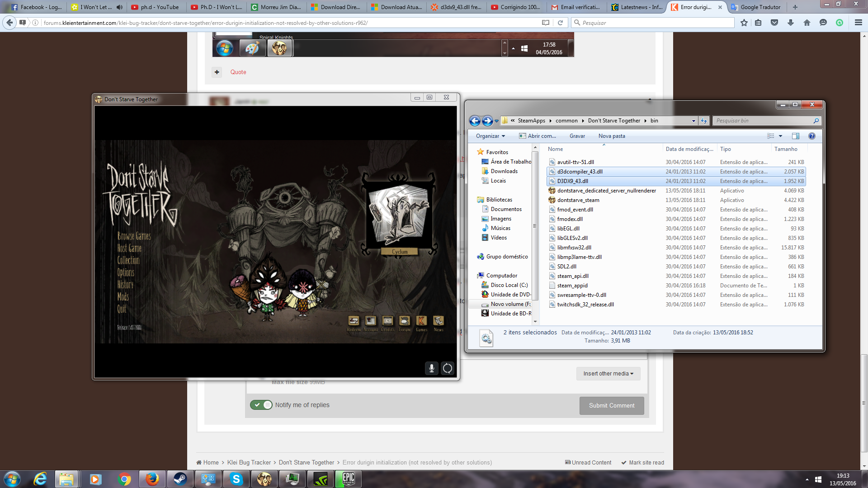Open the Organizar dropdown menu
The width and height of the screenshot is (868, 488).
click(x=490, y=136)
